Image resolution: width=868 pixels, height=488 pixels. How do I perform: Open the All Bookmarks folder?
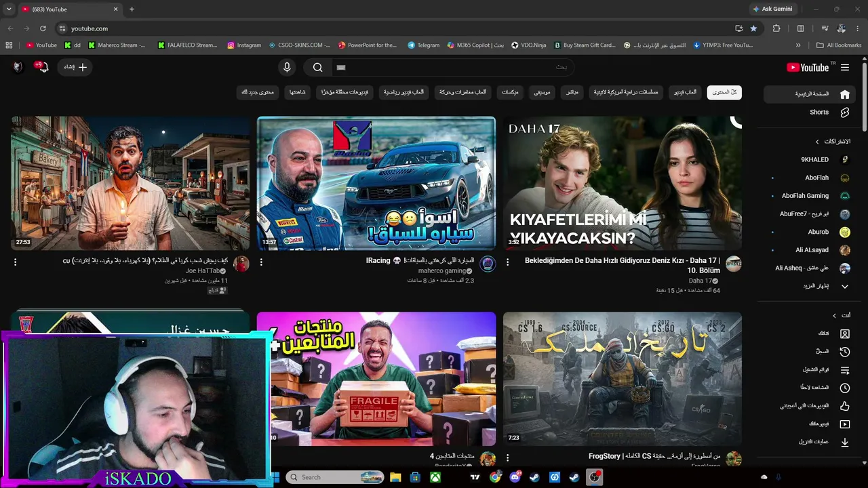click(x=839, y=45)
